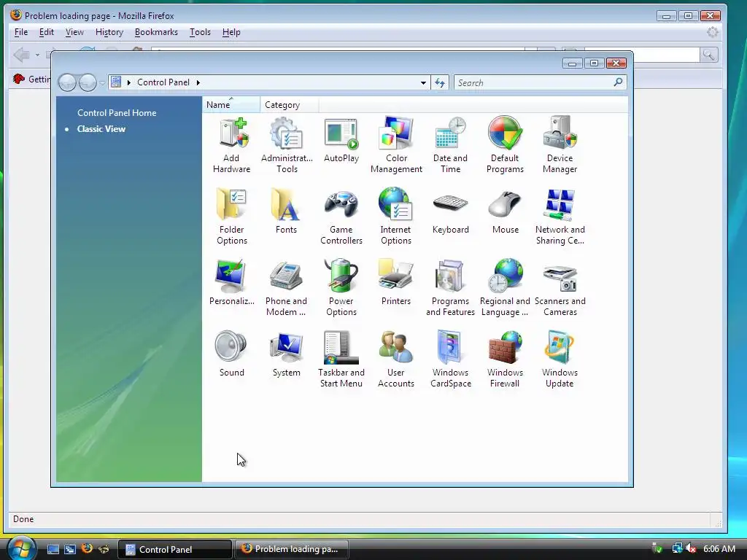
Task: Sort items by the Name column
Action: (231, 105)
